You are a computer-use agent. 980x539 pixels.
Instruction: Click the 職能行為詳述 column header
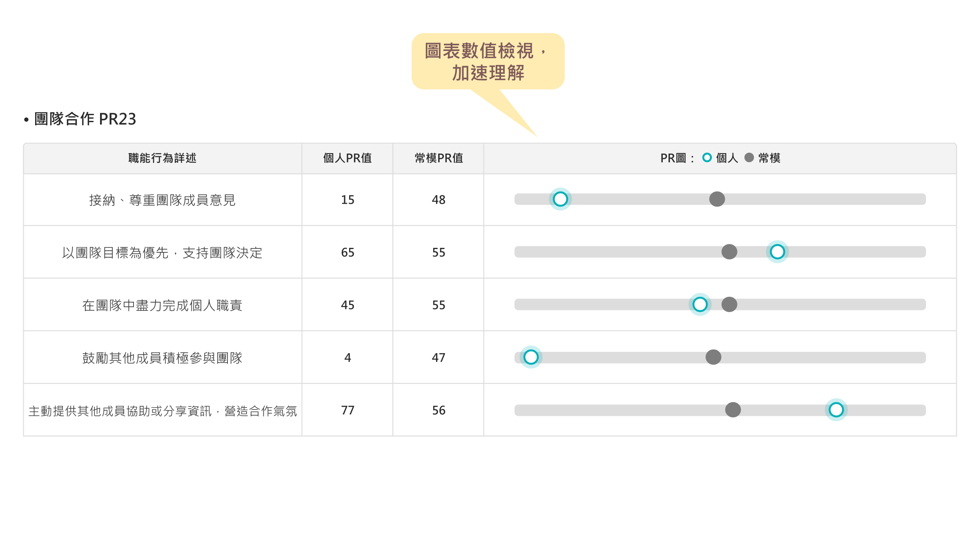coord(162,158)
